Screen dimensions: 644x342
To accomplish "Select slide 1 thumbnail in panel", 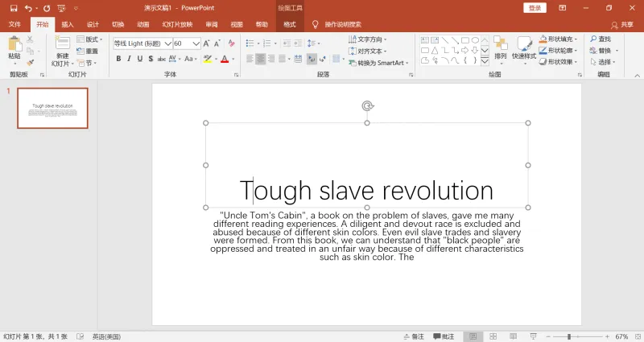I will [x=52, y=108].
